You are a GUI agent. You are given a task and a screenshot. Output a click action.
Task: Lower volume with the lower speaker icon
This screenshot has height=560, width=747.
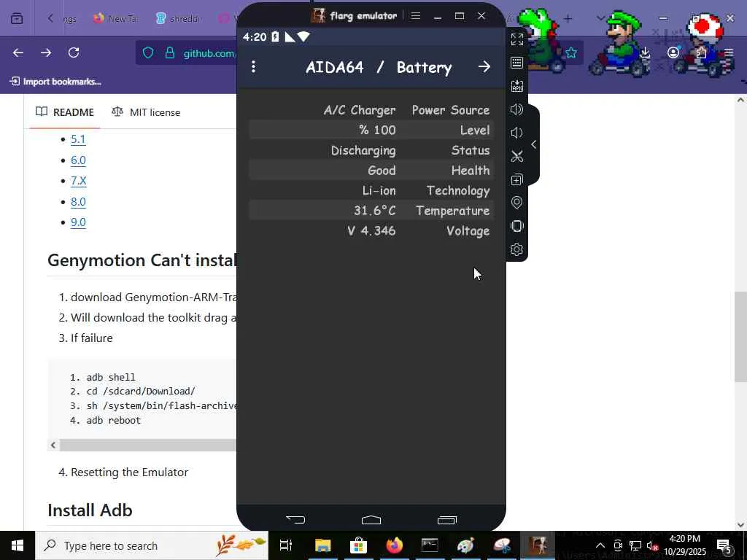[x=517, y=133]
